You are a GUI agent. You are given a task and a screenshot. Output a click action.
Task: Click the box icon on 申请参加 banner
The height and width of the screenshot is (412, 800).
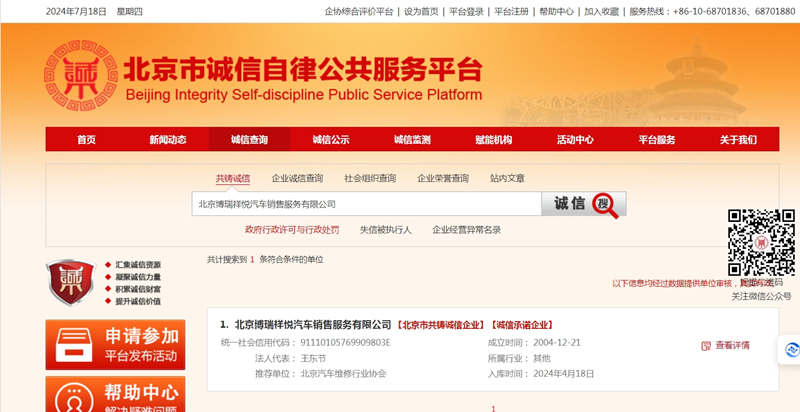73,345
